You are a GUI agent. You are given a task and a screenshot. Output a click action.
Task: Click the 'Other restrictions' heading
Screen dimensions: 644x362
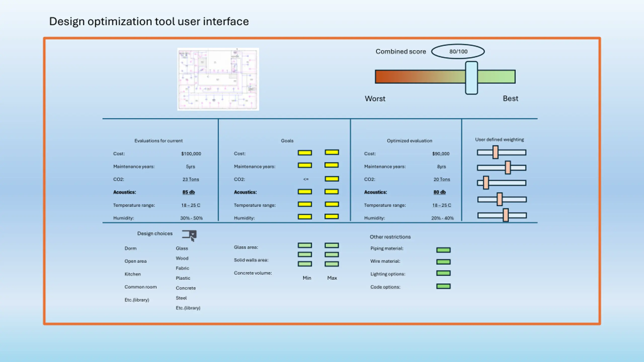[x=390, y=237]
